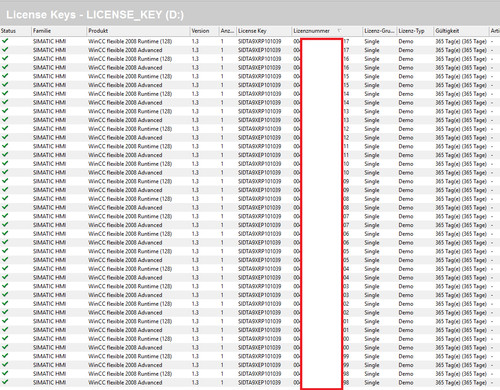Click the sort arrow in Lizenznummer header

pos(339,31)
